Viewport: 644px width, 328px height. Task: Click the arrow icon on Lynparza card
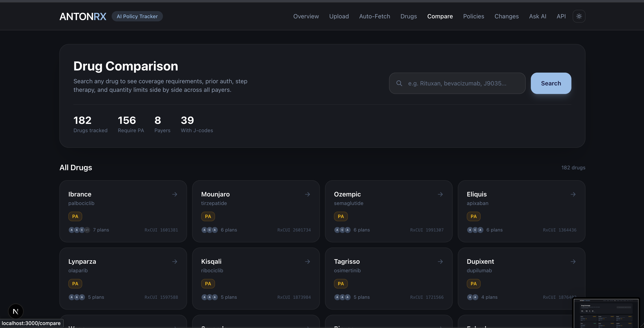(x=175, y=262)
